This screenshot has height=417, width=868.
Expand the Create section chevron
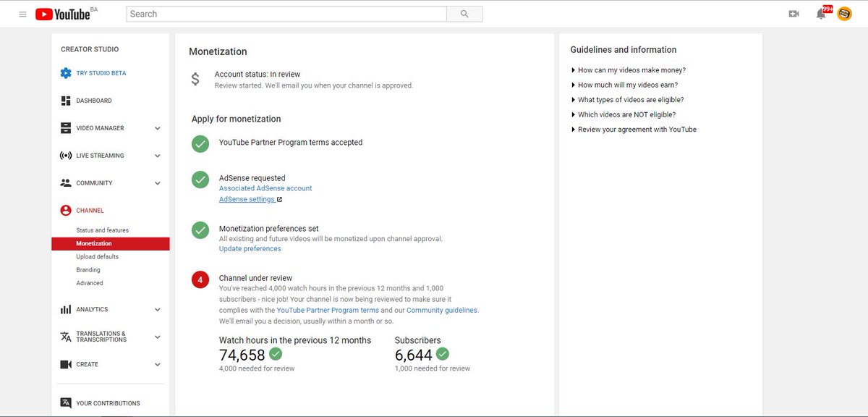(158, 365)
